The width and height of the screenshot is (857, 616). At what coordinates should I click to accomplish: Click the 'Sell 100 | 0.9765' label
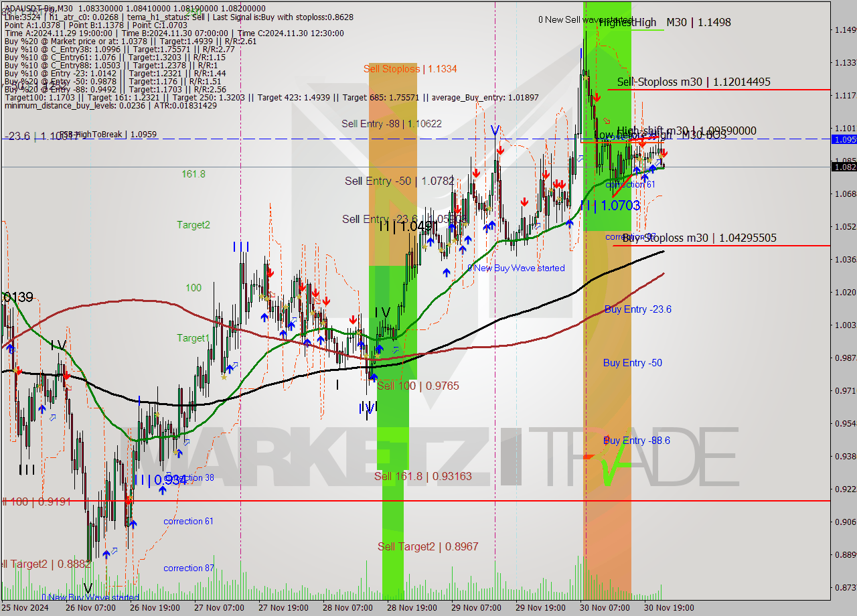tap(418, 386)
